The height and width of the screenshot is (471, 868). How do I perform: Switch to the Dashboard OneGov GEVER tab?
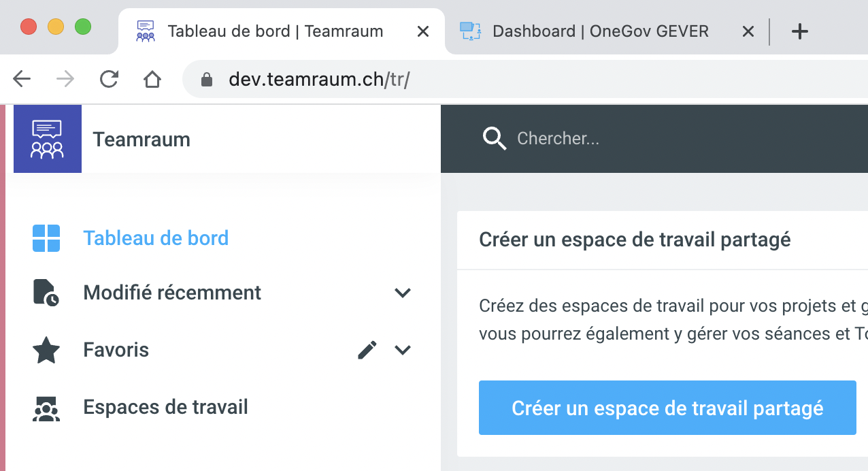click(600, 31)
